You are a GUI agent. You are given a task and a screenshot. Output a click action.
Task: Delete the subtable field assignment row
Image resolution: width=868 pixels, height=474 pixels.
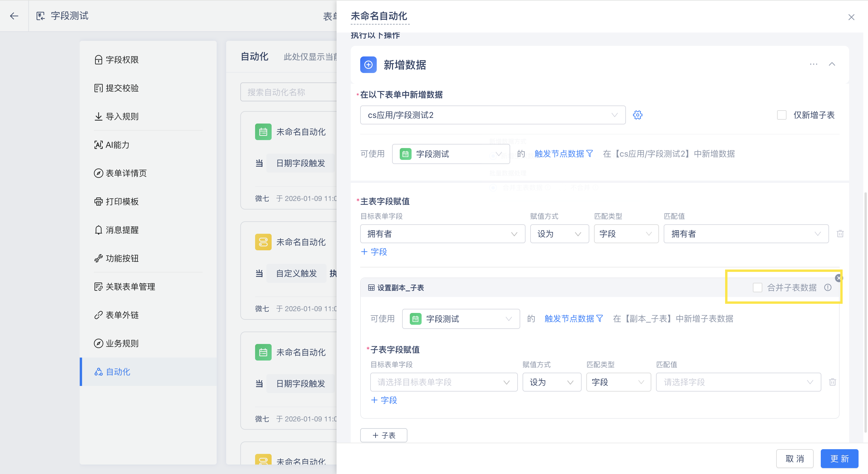pyautogui.click(x=832, y=382)
